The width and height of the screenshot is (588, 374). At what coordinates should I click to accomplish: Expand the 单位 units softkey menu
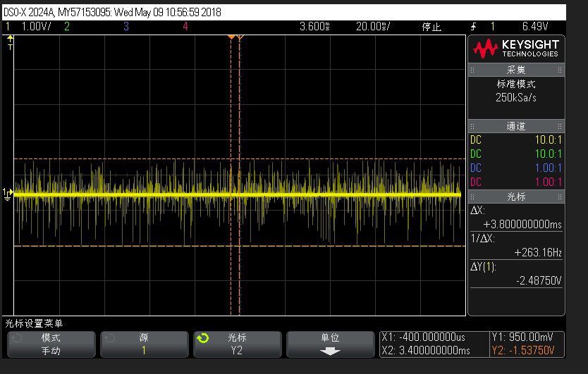point(330,344)
